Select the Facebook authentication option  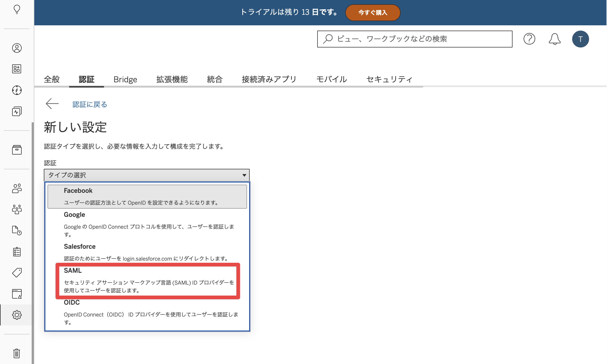(x=147, y=197)
